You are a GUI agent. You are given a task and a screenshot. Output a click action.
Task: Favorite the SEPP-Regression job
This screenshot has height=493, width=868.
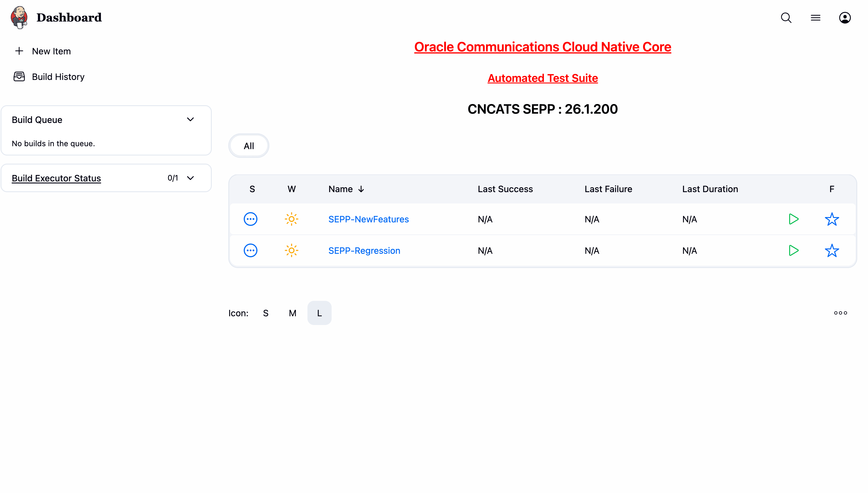832,251
